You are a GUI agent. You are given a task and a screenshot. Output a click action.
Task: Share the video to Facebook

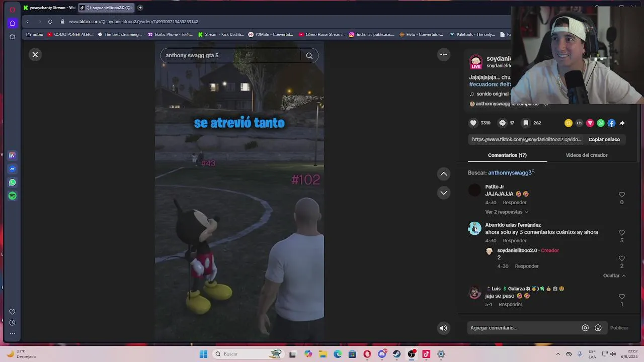click(x=611, y=123)
